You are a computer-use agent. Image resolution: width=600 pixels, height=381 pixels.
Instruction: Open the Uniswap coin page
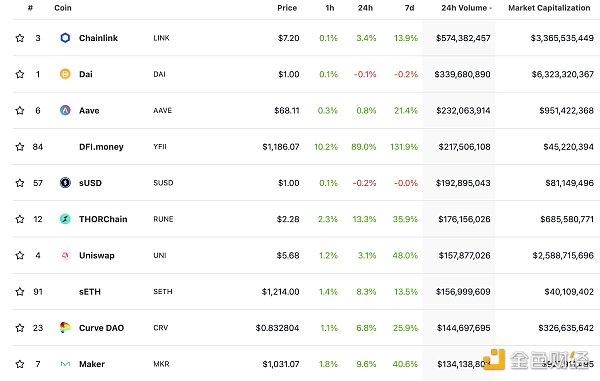[x=97, y=256]
